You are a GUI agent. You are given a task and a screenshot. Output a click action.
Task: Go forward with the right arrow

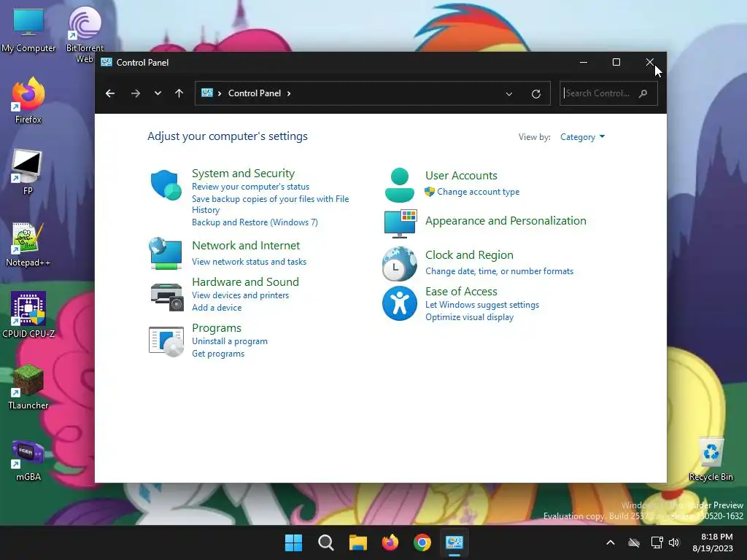point(136,93)
